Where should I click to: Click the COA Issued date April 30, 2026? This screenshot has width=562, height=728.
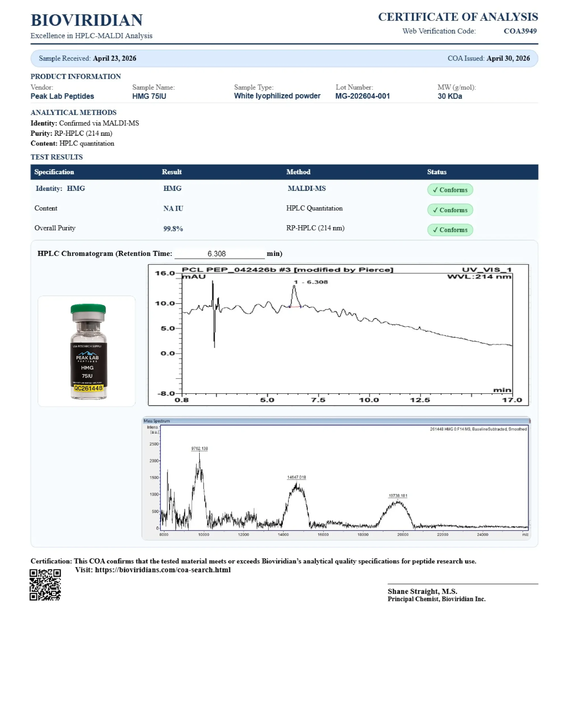[508, 58]
